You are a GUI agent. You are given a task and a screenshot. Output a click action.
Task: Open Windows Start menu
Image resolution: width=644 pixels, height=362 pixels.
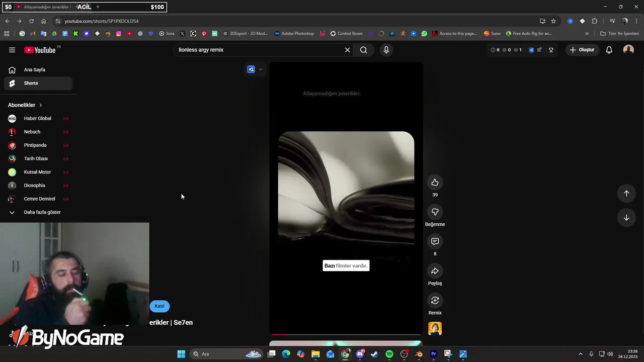point(181,354)
